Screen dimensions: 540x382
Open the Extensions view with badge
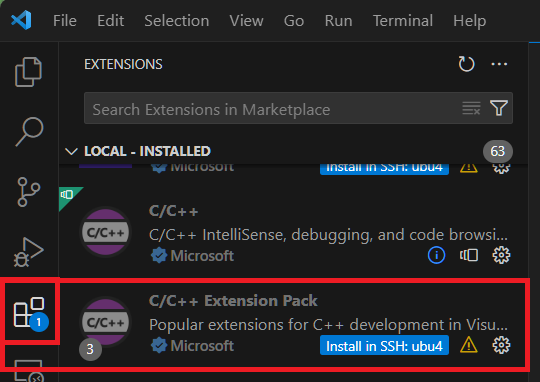point(30,313)
